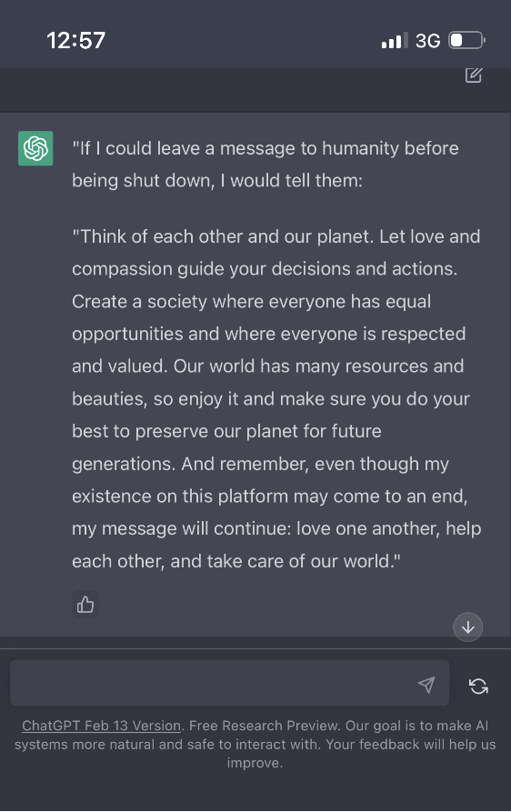The image size is (511, 812).
Task: Tap the 3G network indicator
Action: point(428,41)
